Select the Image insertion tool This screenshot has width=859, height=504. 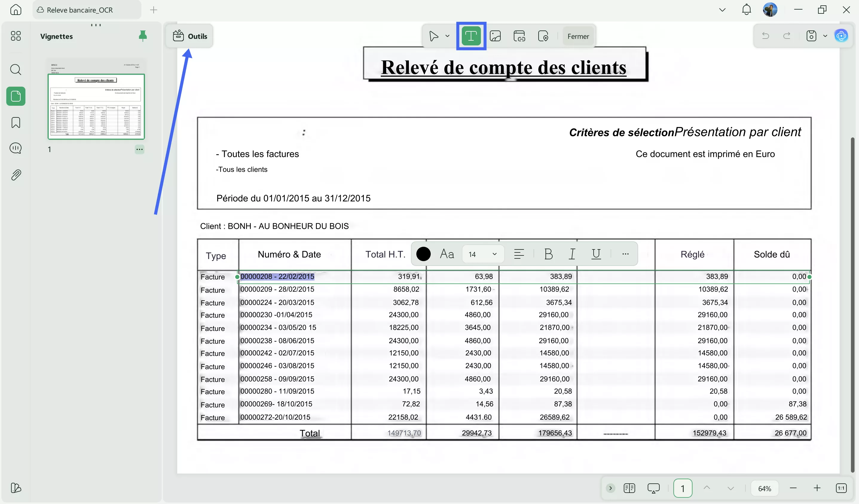click(x=496, y=36)
